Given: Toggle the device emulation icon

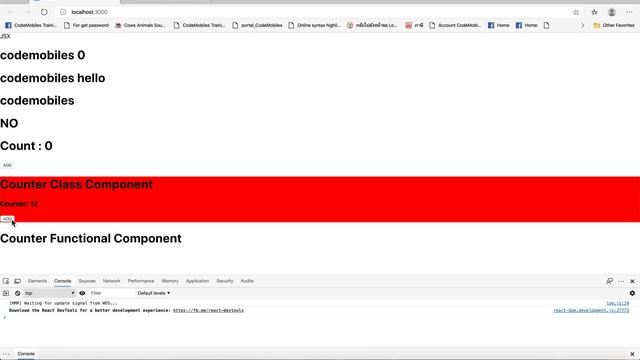Looking at the screenshot, I should pyautogui.click(x=18, y=281).
